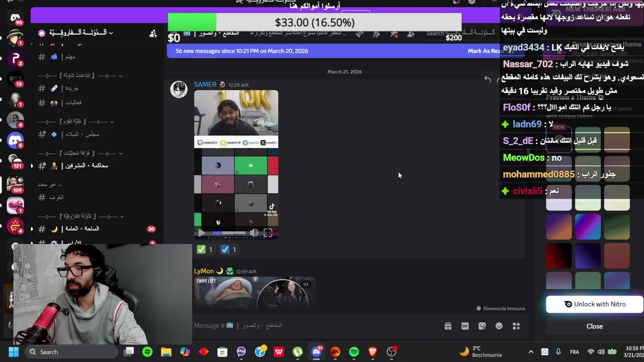Open WPS Office from the taskbar
This screenshot has height=362, width=644.
pyautogui.click(x=279, y=352)
